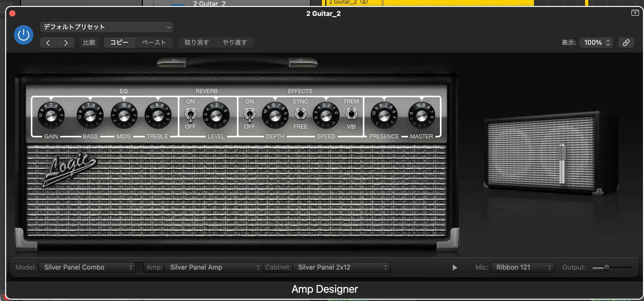The height and width of the screenshot is (301, 644).
Task: Click the reverb LEVEL knob
Action: pyautogui.click(x=216, y=115)
